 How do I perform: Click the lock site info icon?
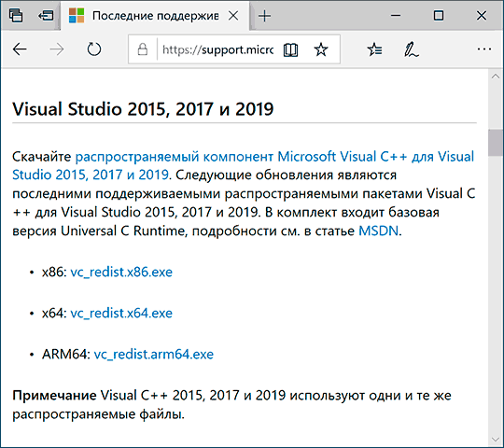point(143,49)
